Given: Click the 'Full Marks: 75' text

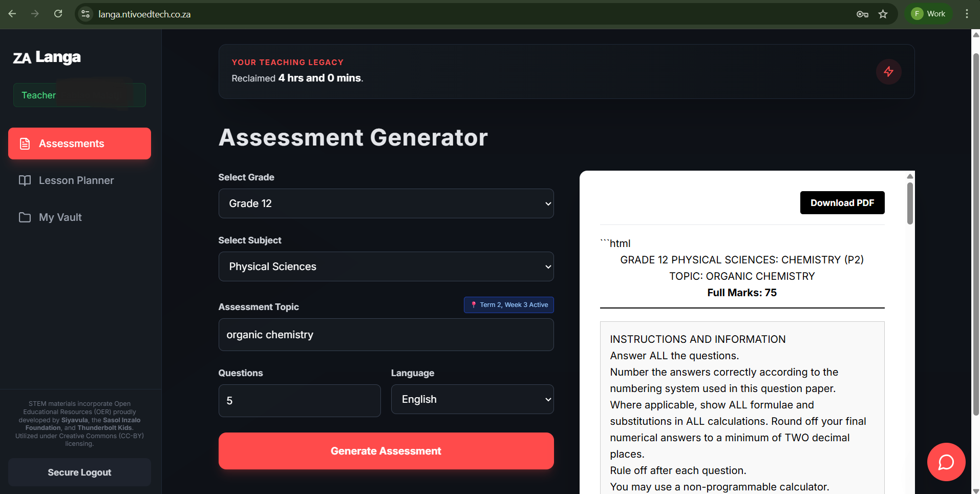Looking at the screenshot, I should coord(742,293).
